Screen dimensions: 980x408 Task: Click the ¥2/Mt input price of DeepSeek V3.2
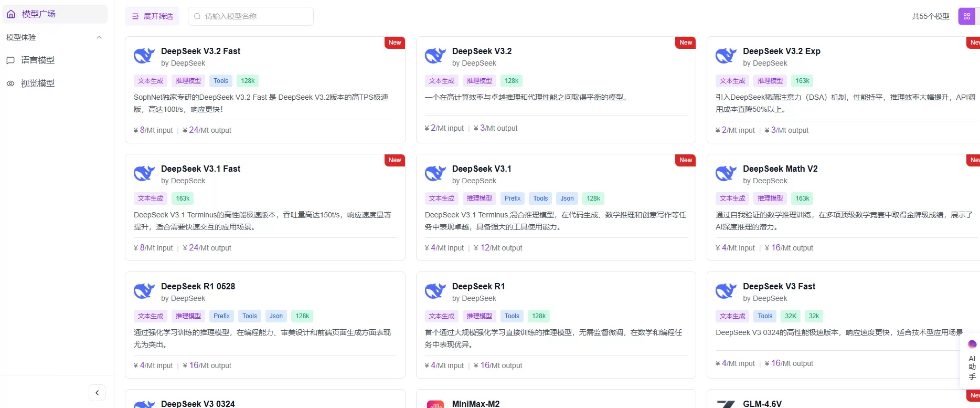(x=444, y=128)
